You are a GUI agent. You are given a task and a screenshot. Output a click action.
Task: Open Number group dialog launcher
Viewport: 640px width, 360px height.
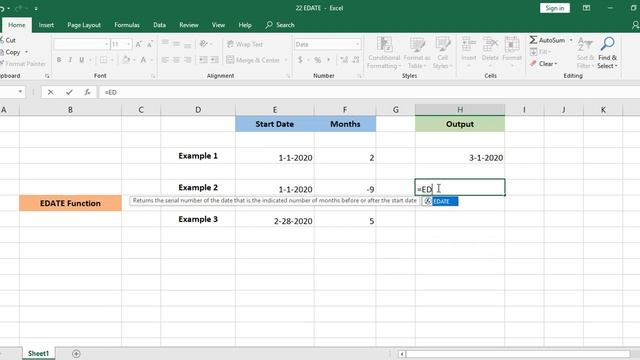tap(360, 76)
